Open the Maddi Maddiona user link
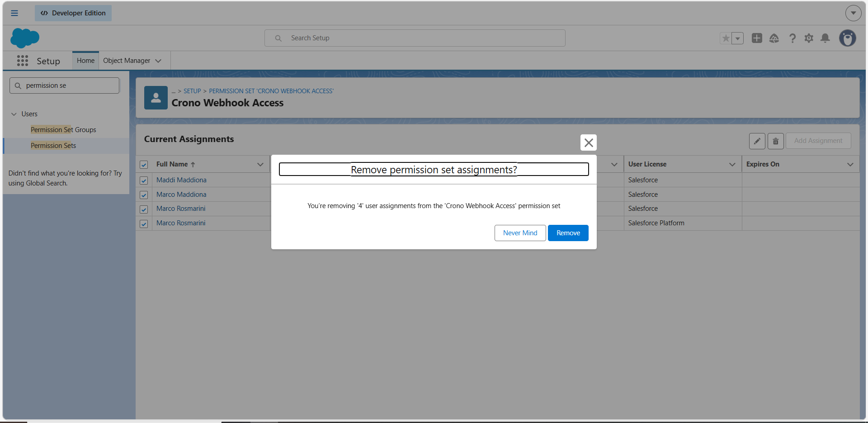This screenshot has height=423, width=868. (x=181, y=180)
